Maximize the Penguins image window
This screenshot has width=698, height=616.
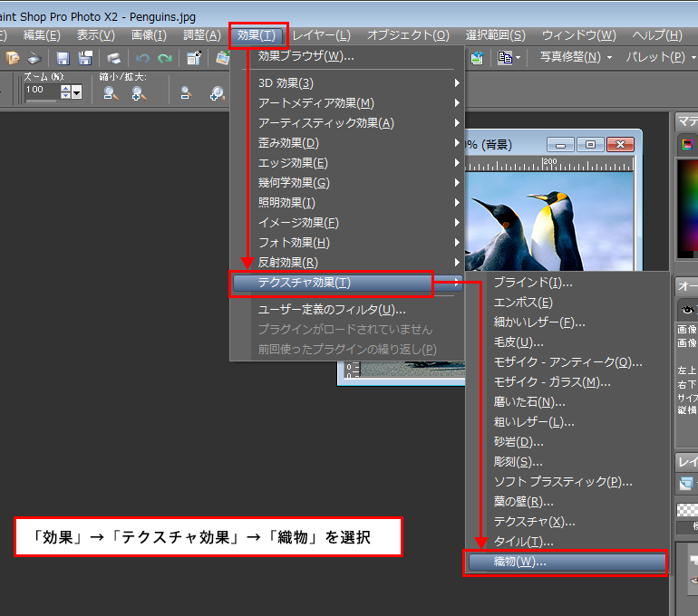pos(590,145)
